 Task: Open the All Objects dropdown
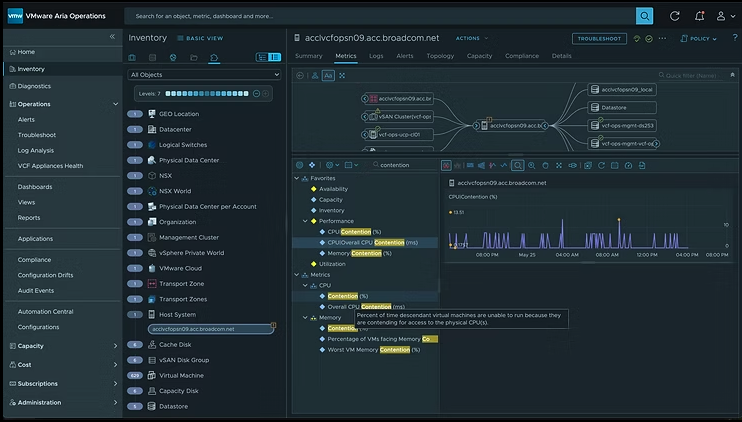coord(205,75)
